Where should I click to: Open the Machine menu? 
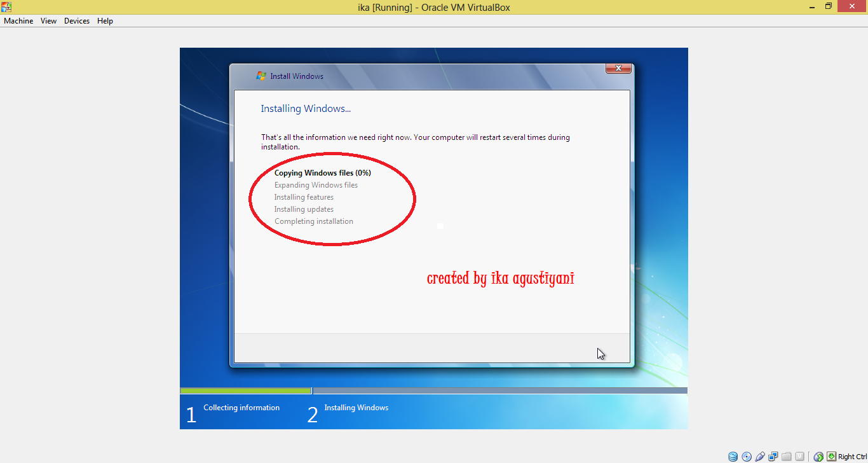click(x=18, y=20)
